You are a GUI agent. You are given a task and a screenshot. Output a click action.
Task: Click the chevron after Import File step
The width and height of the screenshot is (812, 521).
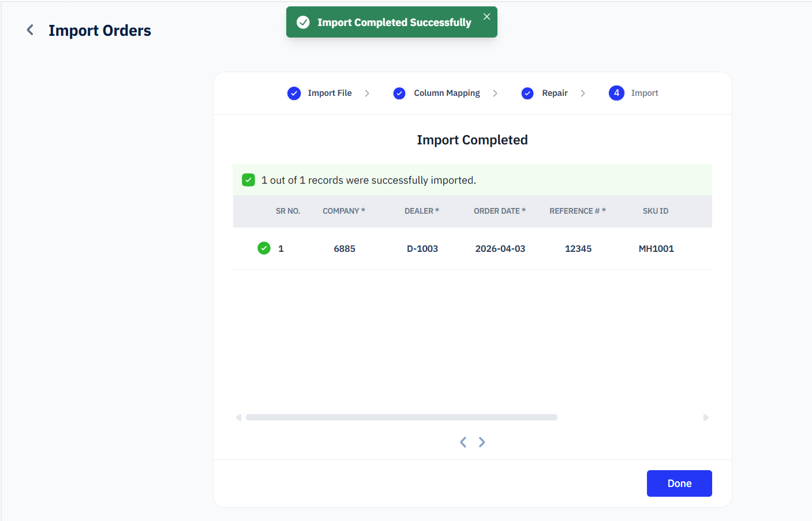[x=367, y=94]
